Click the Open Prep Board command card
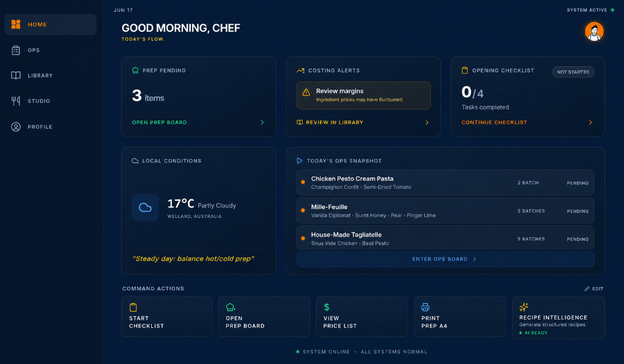Viewport: 624px width, 364px height. [x=264, y=317]
